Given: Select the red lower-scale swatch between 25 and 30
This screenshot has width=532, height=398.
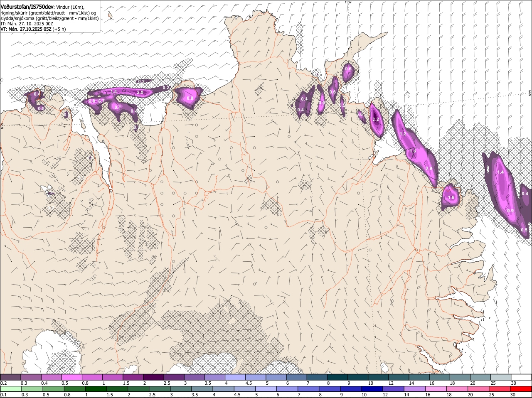Looking at the screenshot, I should coord(500,389).
